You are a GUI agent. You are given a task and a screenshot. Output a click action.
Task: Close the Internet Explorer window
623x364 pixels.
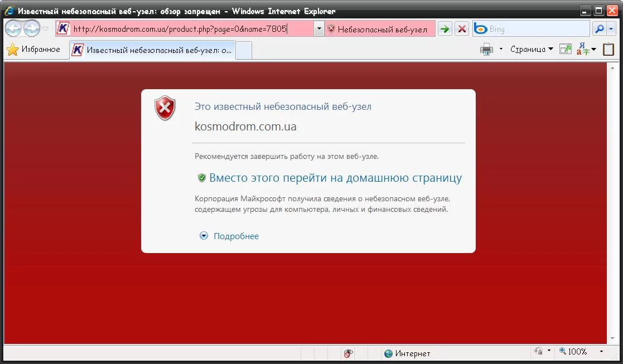coord(612,11)
